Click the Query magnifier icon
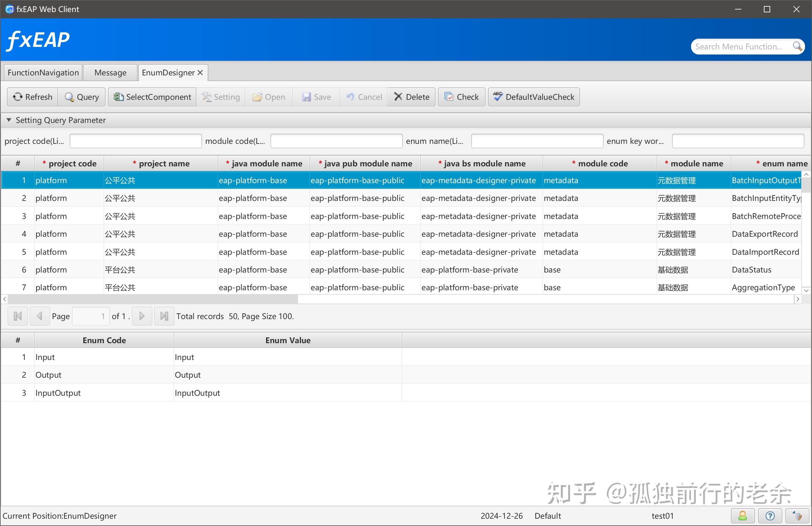812x526 pixels. coord(69,97)
